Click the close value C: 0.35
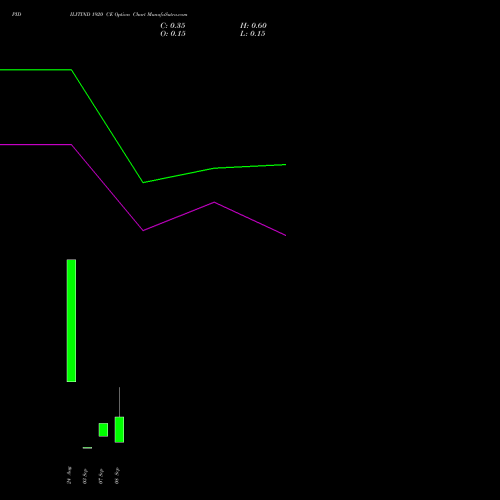The width and height of the screenshot is (500, 500). click(x=173, y=26)
